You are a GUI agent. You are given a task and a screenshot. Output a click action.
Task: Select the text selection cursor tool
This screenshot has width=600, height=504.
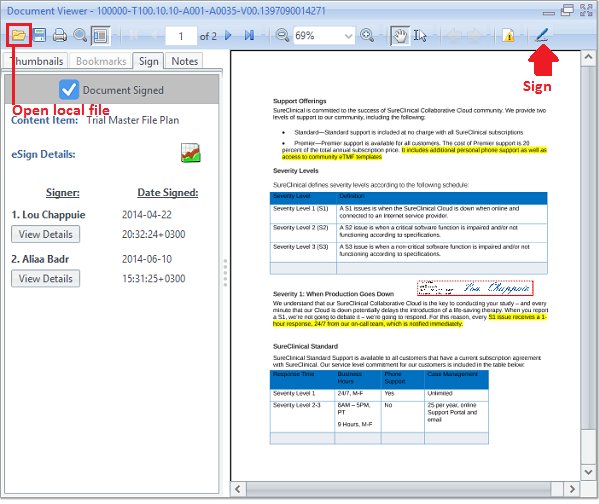tap(420, 36)
